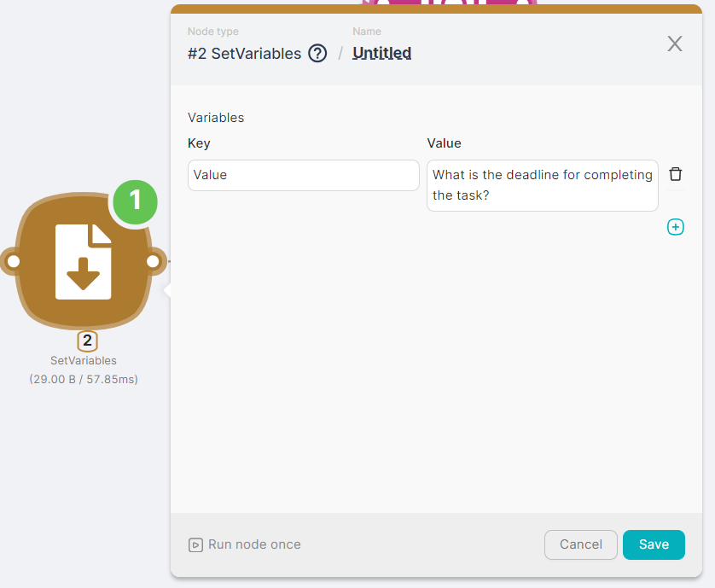Edit the node name Untitled
Screen dimensions: 715x588
[x=381, y=54]
